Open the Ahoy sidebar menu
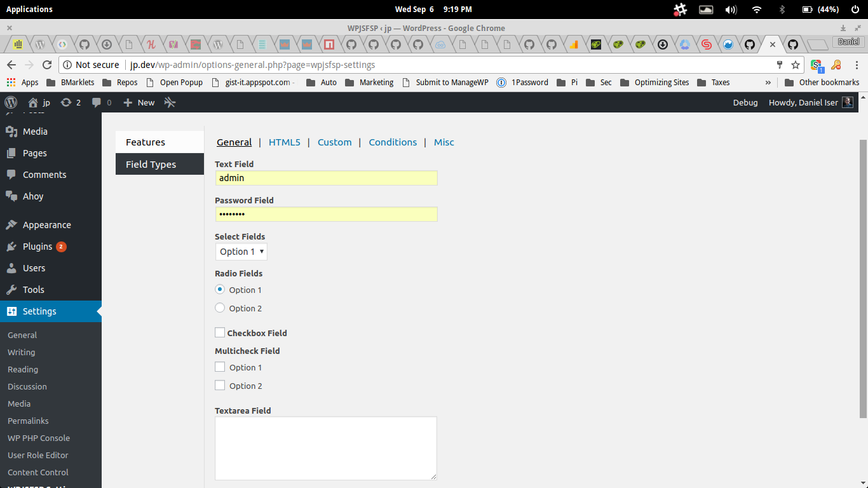 [51, 196]
